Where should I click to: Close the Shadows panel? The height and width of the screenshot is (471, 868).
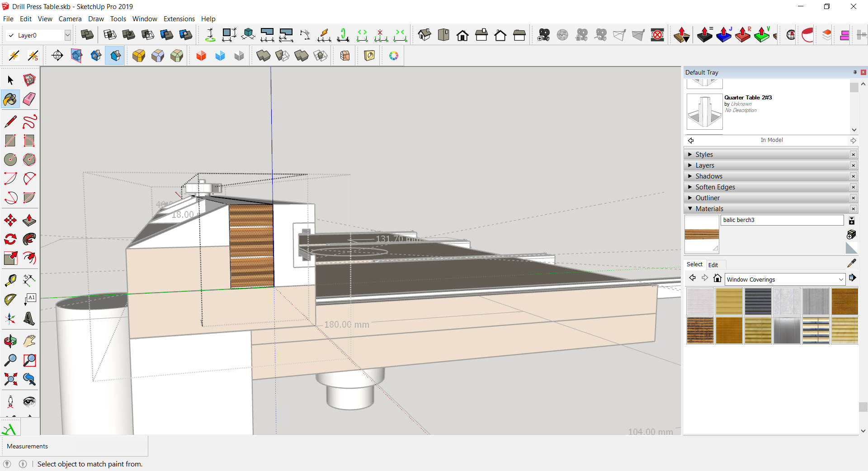(853, 176)
